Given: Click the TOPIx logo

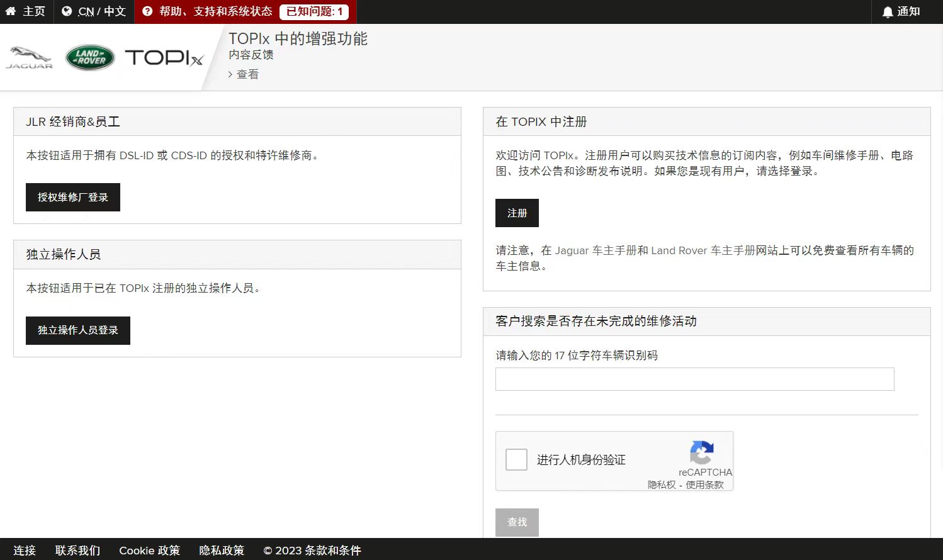Looking at the screenshot, I should click(164, 58).
